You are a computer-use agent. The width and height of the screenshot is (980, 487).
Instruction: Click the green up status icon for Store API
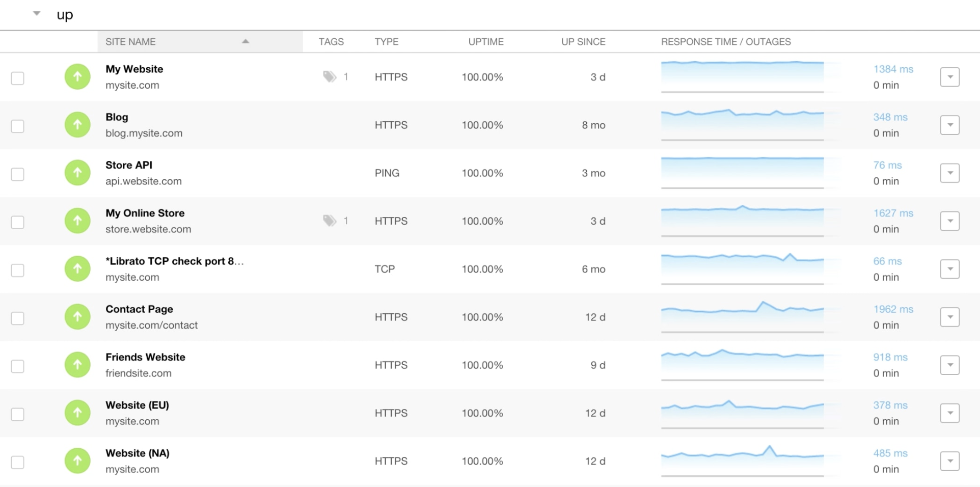point(77,173)
